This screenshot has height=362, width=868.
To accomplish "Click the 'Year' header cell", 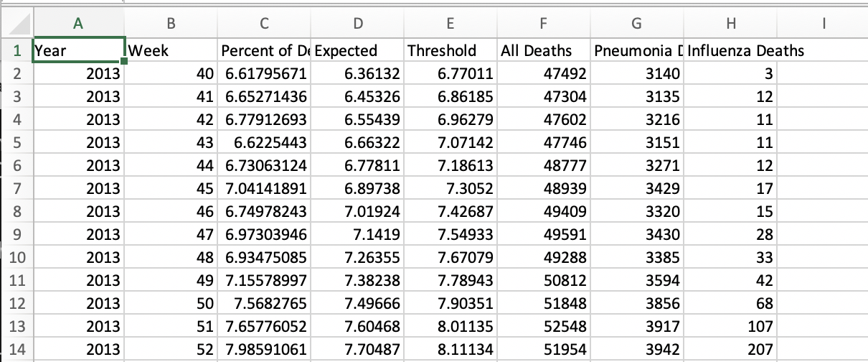I will coord(79,50).
